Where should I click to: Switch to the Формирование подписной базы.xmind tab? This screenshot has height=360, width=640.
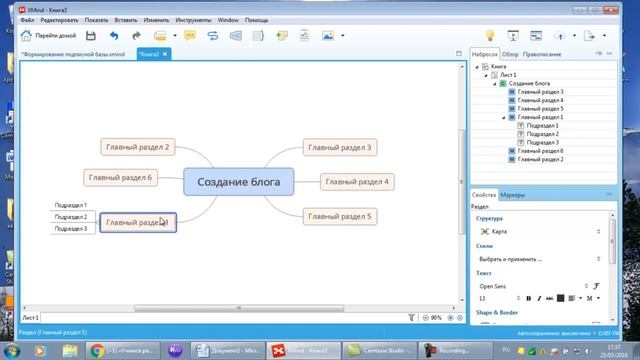[73, 54]
